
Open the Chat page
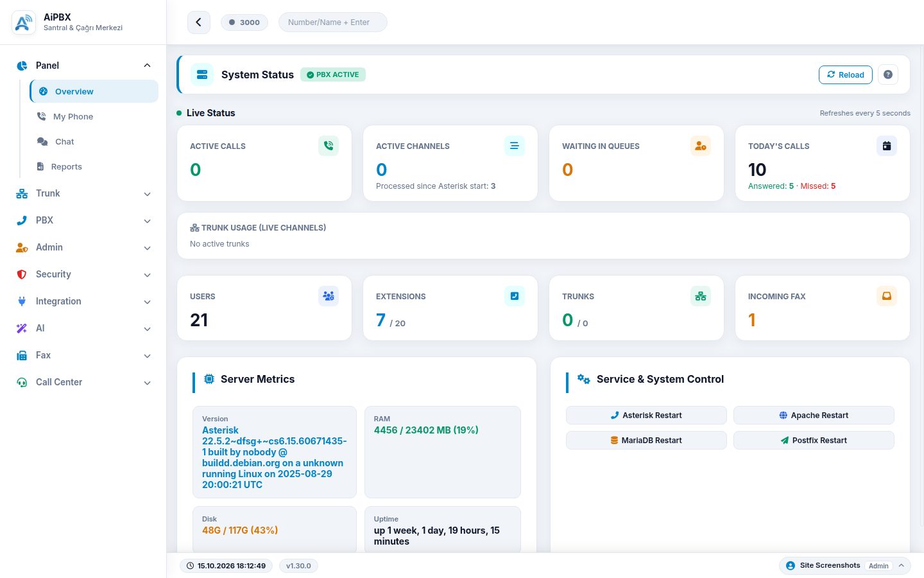point(94,141)
